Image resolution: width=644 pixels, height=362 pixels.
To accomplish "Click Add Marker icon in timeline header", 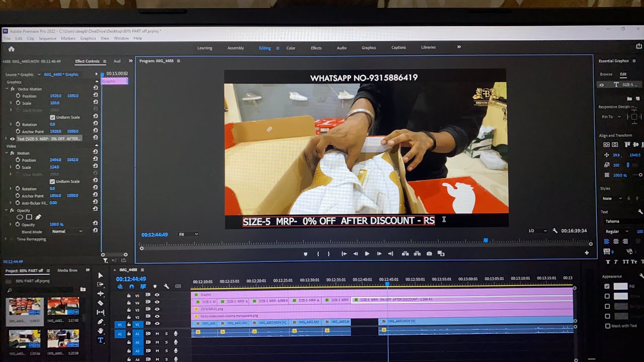I will [x=154, y=286].
